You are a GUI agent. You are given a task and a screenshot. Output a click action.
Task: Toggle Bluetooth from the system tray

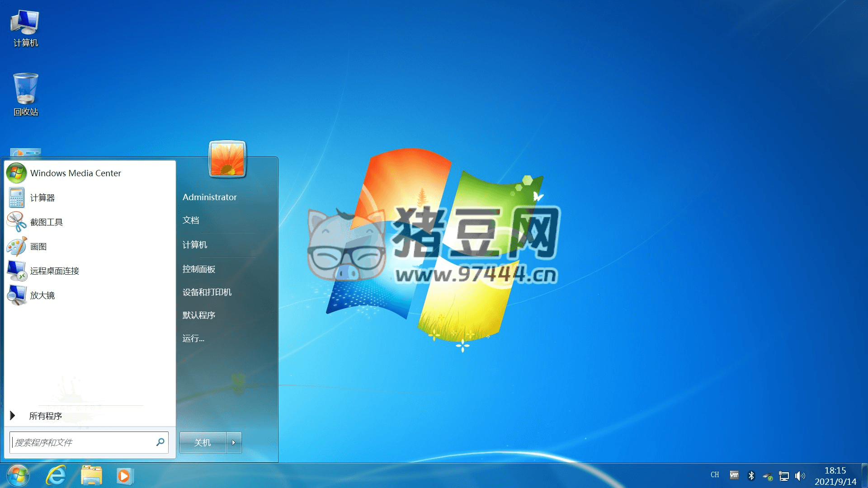(x=751, y=475)
